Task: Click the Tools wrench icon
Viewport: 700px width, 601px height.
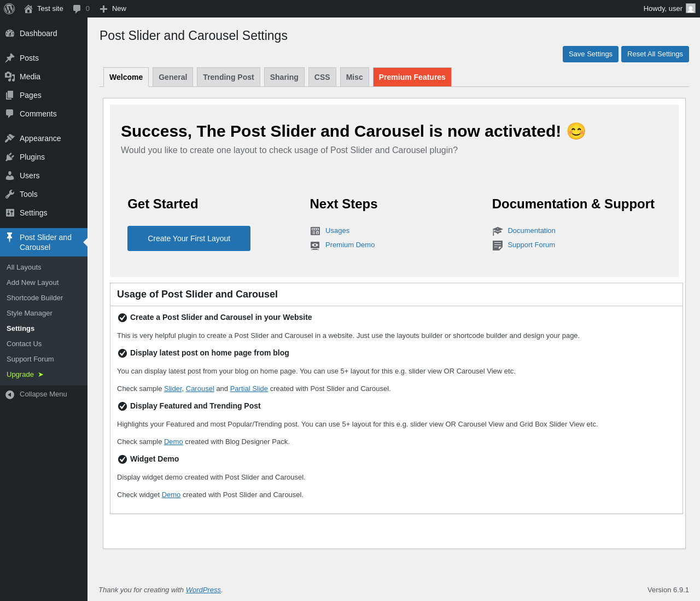Action: [x=10, y=194]
